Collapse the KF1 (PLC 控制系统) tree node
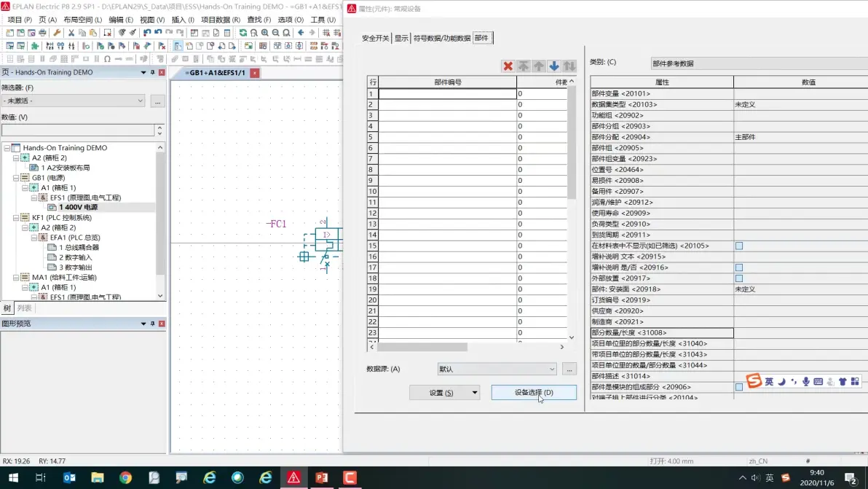 16,218
